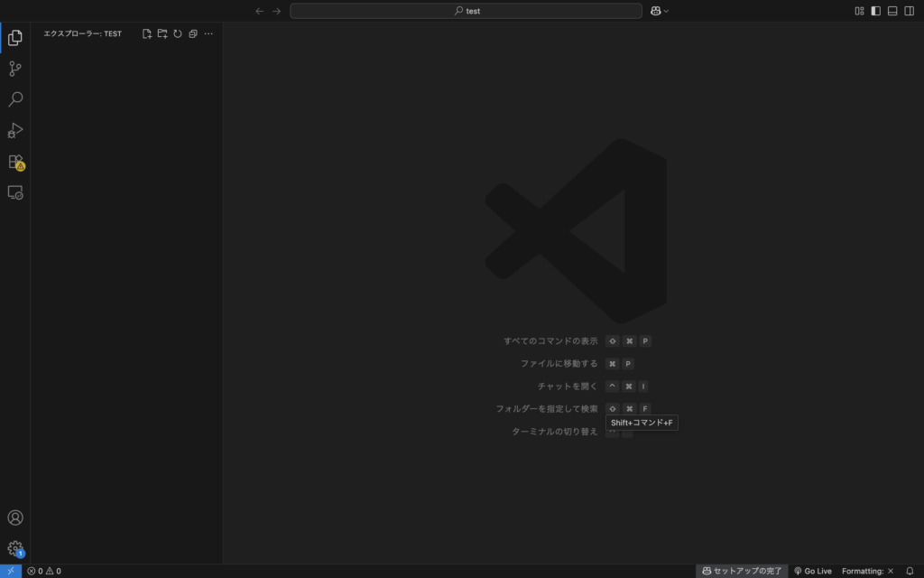The width and height of the screenshot is (924, 578).
Task: Toggle the primary side bar visibility
Action: (875, 11)
